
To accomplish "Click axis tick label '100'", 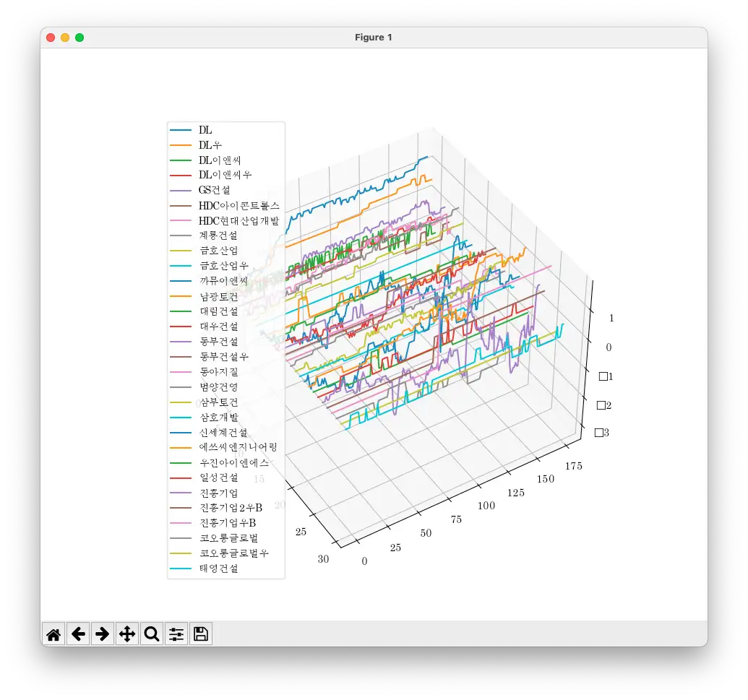I will coord(486,506).
